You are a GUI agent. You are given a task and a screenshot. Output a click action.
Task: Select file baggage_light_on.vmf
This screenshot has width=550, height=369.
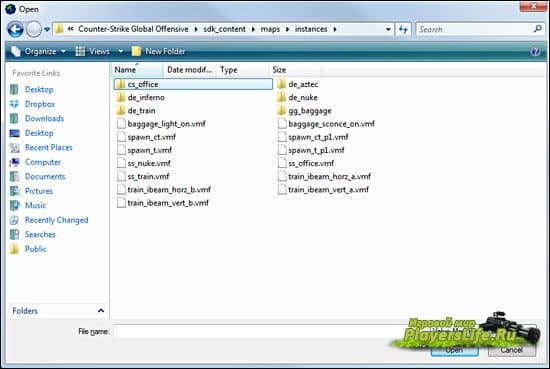coord(161,124)
